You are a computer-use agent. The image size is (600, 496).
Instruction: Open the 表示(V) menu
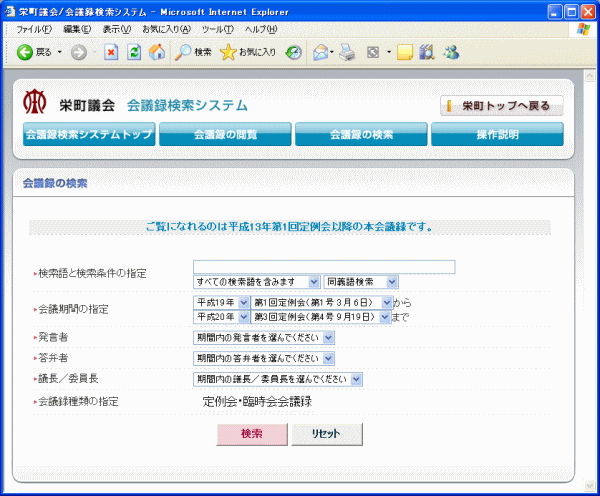(x=117, y=29)
